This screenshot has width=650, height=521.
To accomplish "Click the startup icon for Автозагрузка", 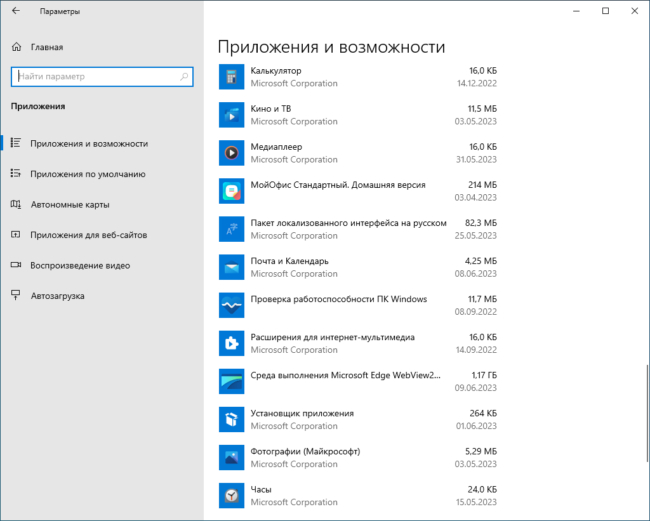I will (x=16, y=296).
